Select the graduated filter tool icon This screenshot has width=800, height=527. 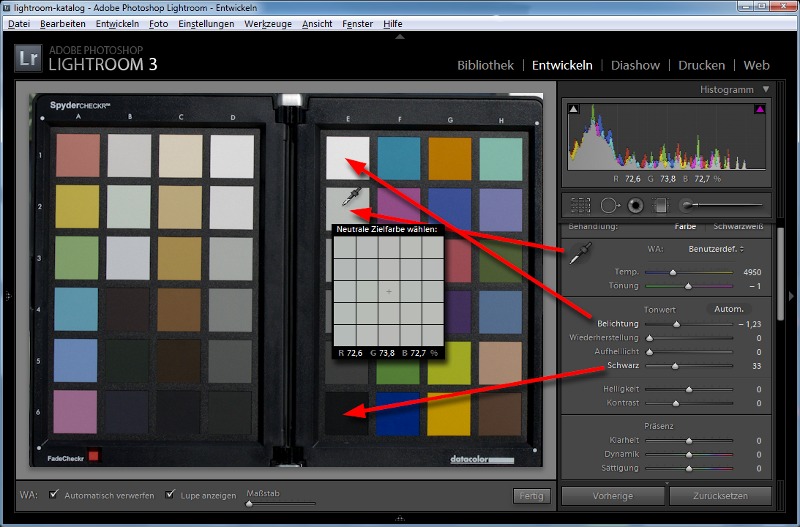(x=660, y=205)
